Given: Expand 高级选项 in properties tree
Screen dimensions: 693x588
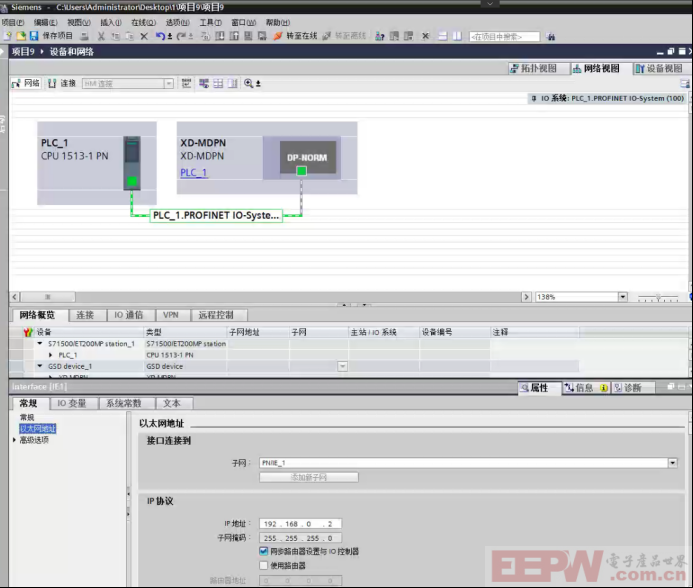Looking at the screenshot, I should [14, 440].
